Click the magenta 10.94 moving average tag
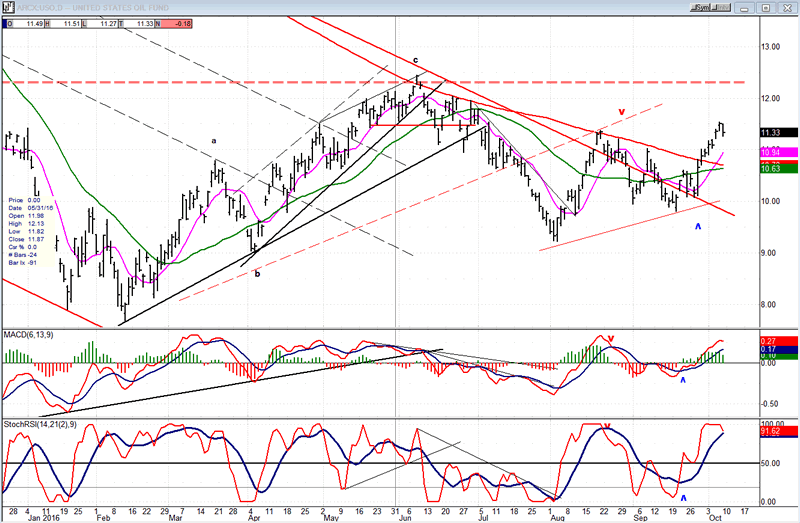The width and height of the screenshot is (800, 523). (x=777, y=152)
